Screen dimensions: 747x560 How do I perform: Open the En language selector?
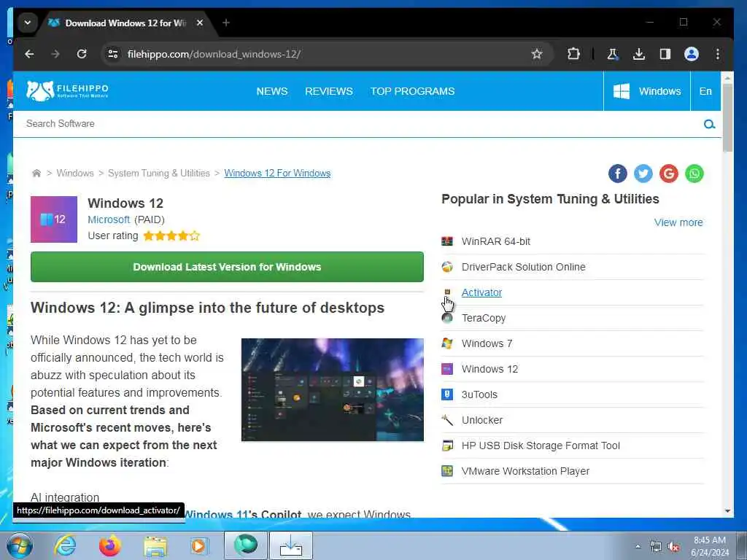click(x=705, y=91)
